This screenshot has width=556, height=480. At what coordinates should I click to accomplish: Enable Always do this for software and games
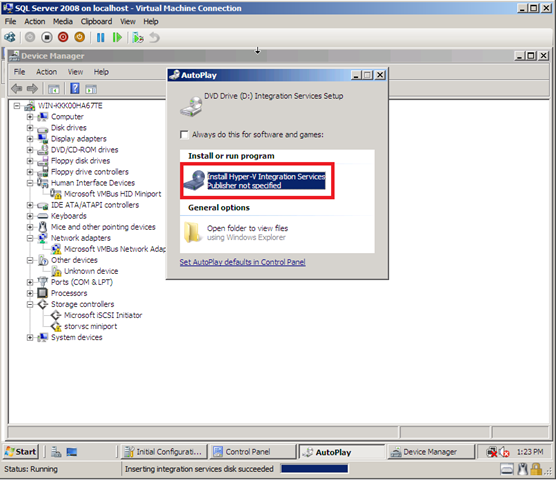pyautogui.click(x=184, y=135)
